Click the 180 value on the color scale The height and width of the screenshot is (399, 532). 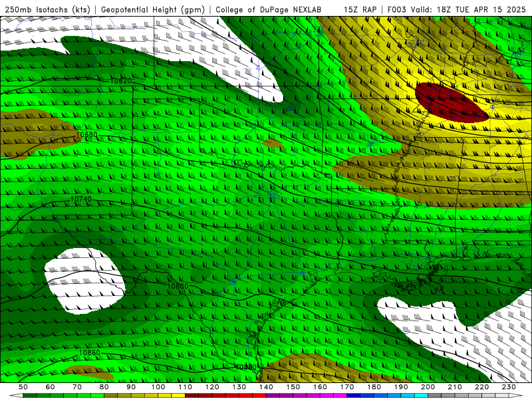374,387
